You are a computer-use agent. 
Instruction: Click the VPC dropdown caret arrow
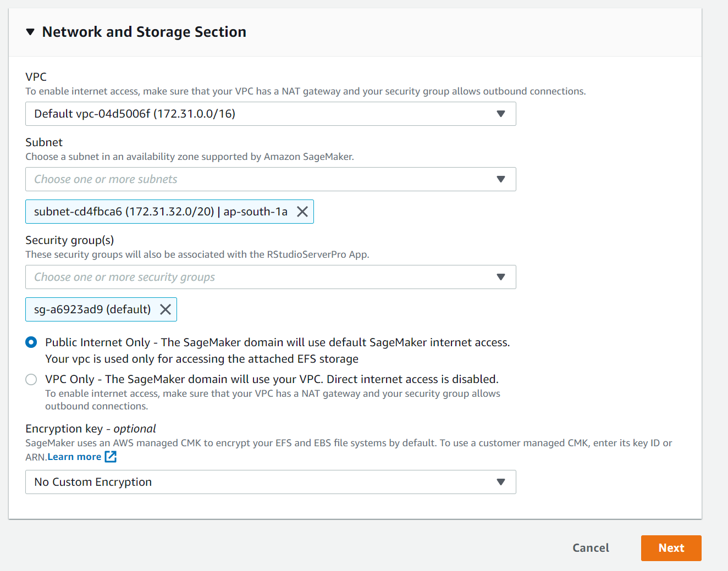click(500, 114)
